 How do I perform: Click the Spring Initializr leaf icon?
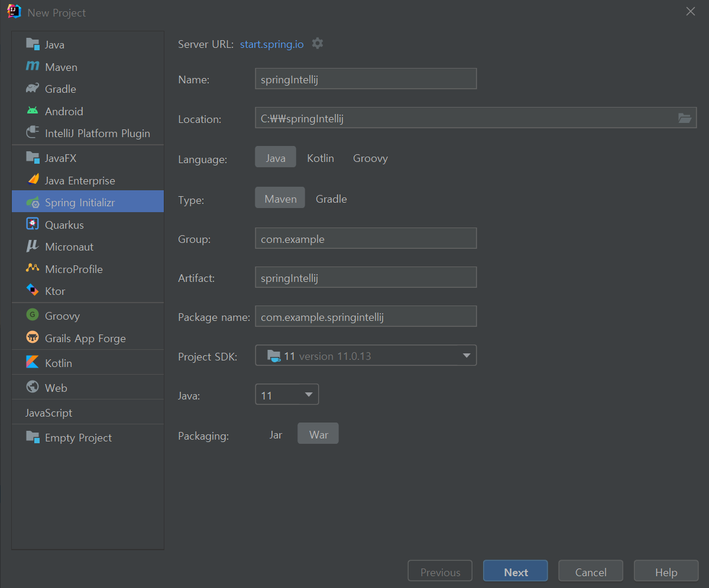click(33, 203)
